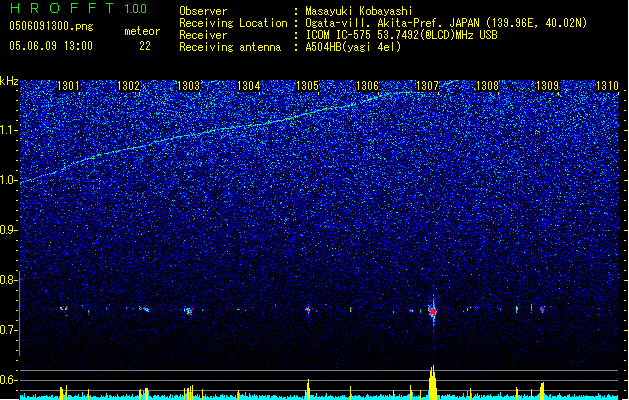Click the 1303 time marker
The height and width of the screenshot is (400, 629).
pyautogui.click(x=188, y=86)
